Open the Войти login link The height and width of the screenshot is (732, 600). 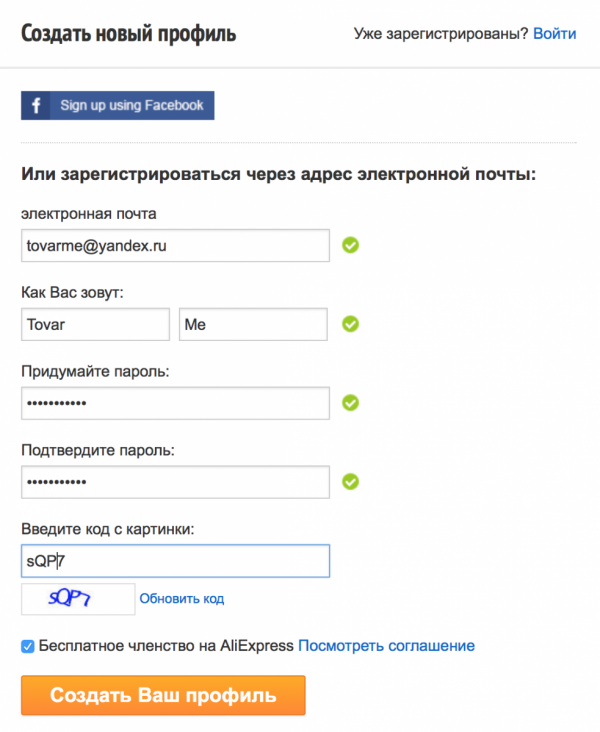pos(555,34)
